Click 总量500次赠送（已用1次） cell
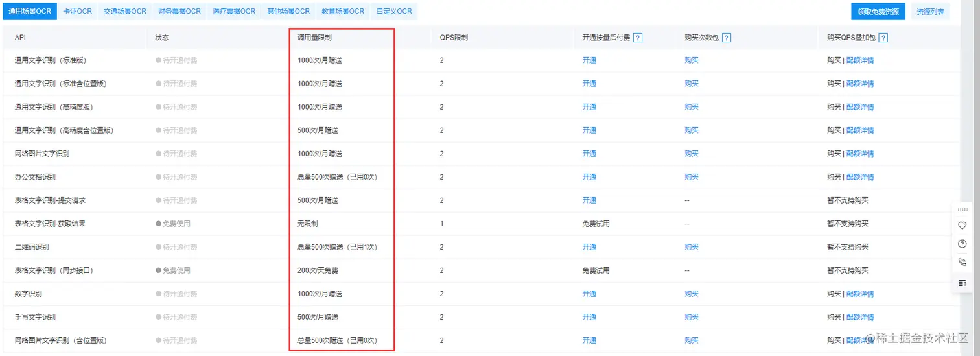Screen dimensions: 980x356 (x=337, y=247)
